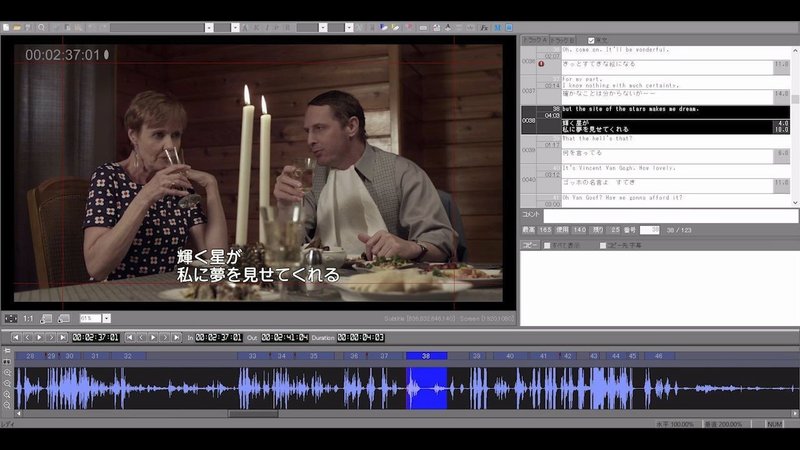Switch to the Track A tab
This screenshot has height=450, width=800.
(534, 40)
